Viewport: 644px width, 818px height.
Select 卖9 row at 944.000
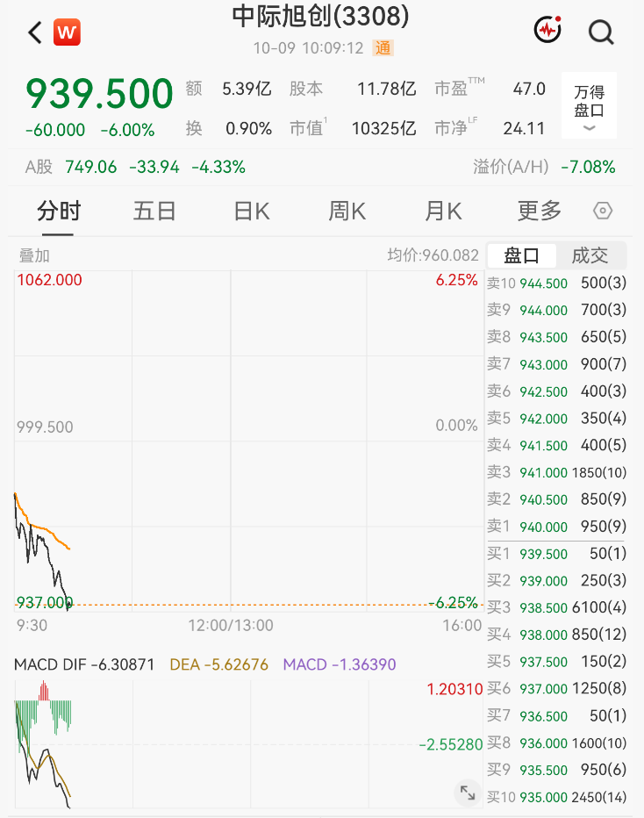point(556,310)
